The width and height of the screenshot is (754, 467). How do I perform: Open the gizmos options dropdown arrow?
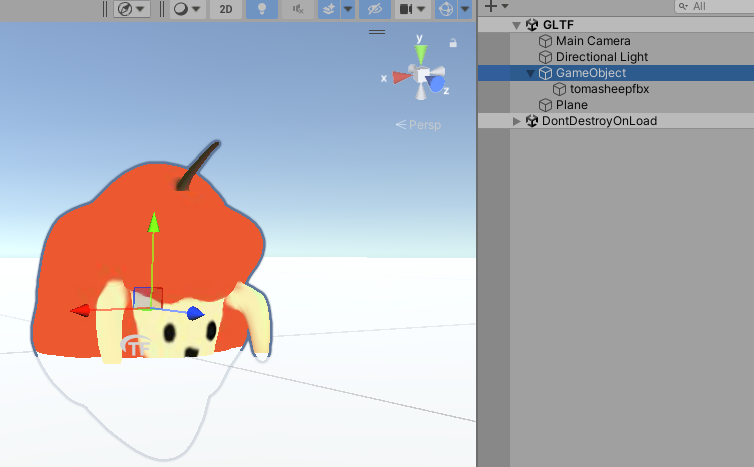tap(465, 9)
